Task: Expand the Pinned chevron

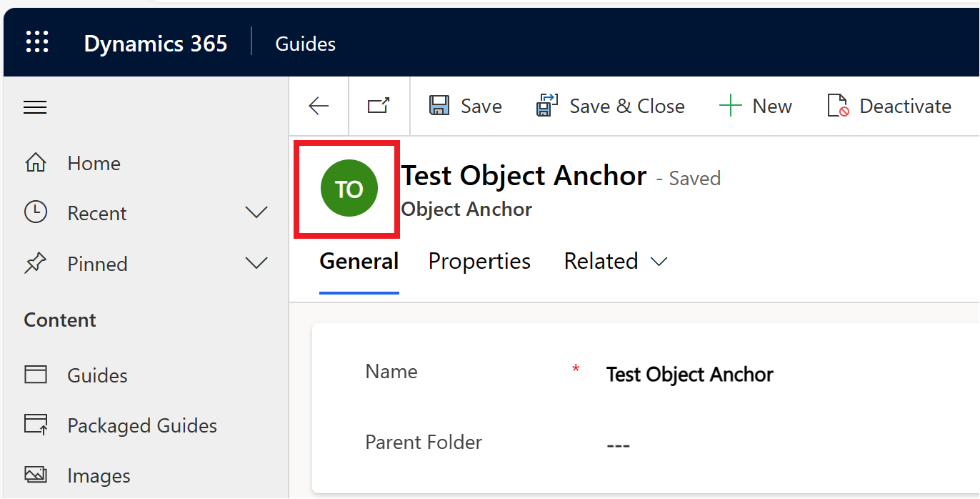Action: [256, 264]
